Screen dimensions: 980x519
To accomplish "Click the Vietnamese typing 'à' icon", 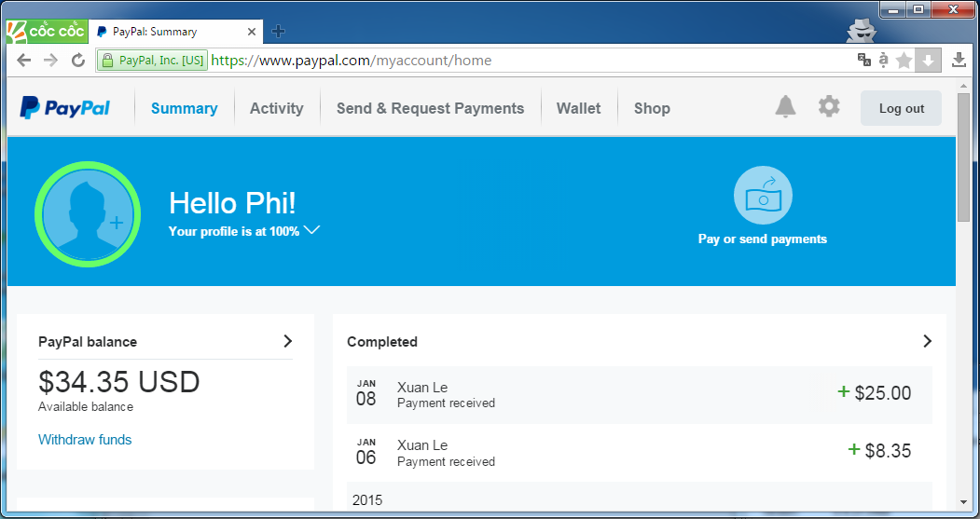I will pyautogui.click(x=883, y=60).
